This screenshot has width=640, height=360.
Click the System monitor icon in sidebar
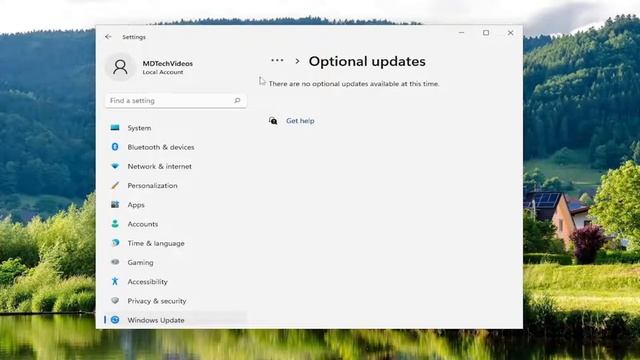coord(115,128)
